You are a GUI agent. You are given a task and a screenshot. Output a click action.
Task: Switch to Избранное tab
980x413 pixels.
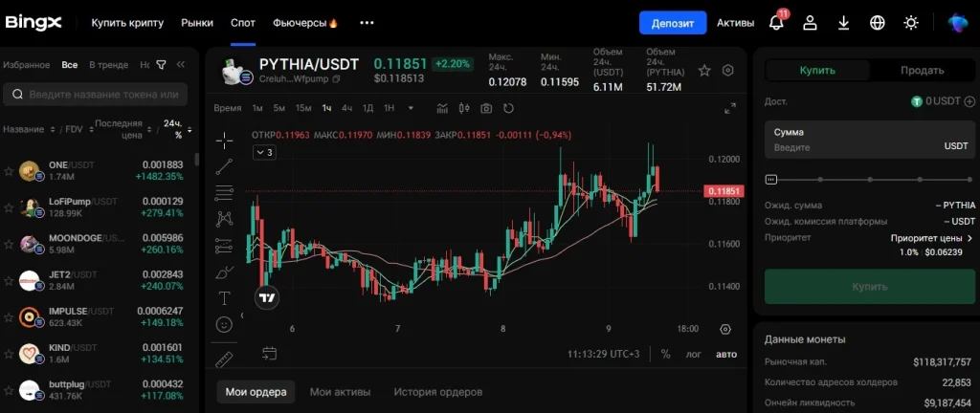click(26, 65)
